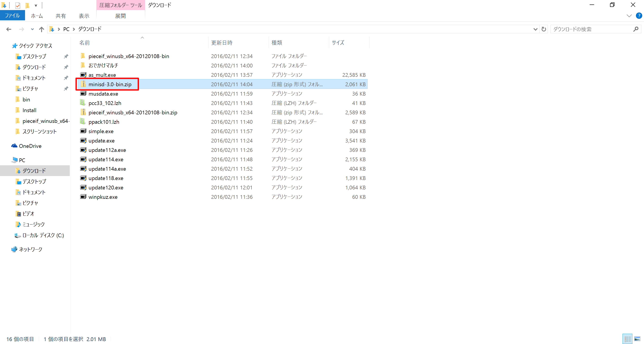Click the help question mark icon

(639, 16)
